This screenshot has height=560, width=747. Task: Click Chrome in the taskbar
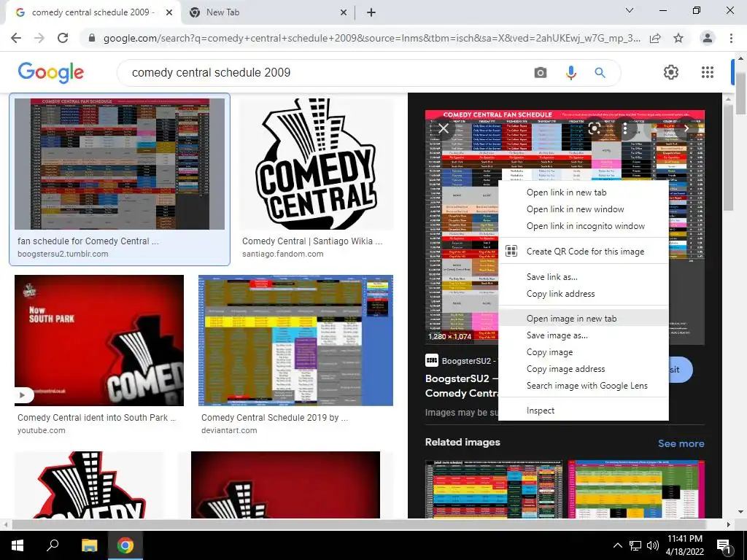click(125, 545)
